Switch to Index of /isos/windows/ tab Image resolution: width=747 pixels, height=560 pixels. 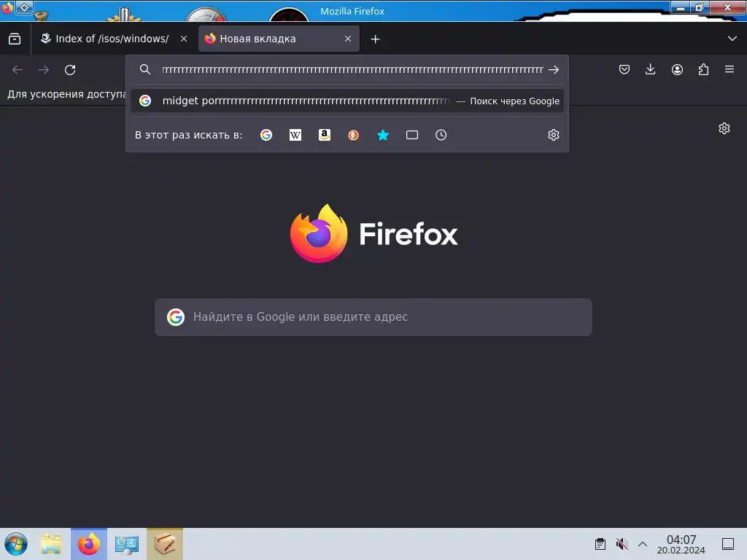tap(113, 39)
